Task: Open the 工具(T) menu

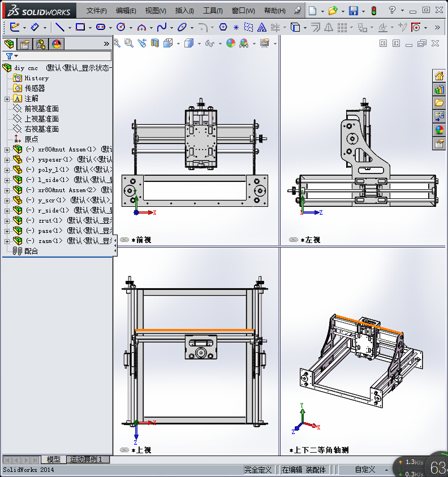Action: (x=213, y=11)
